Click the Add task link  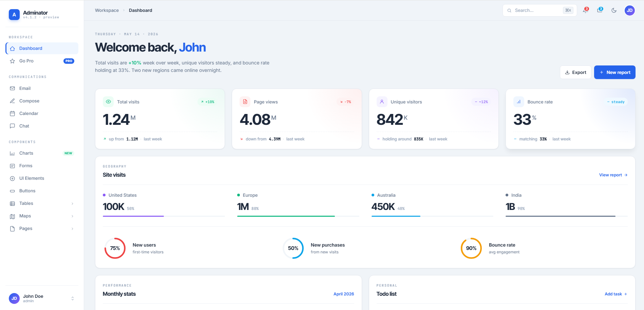tap(616, 294)
